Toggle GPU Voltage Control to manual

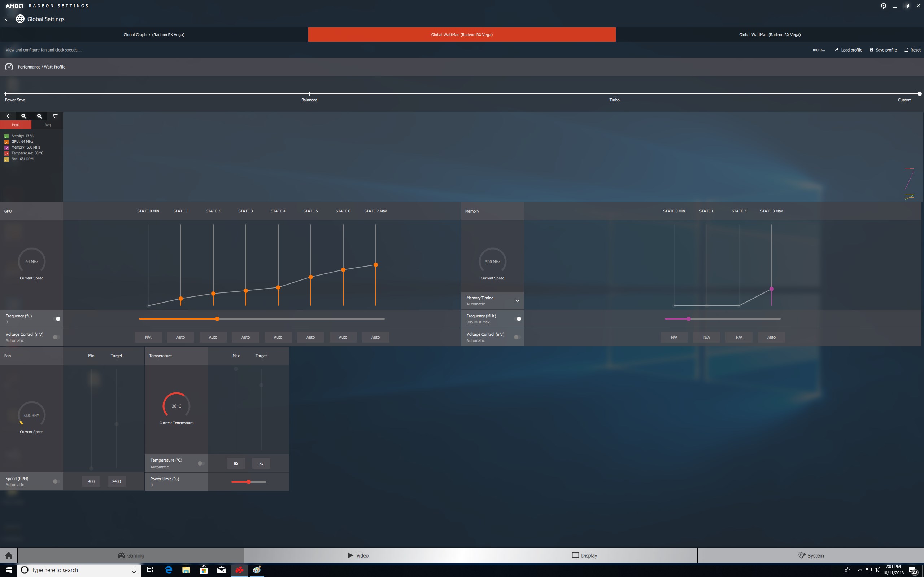56,337
